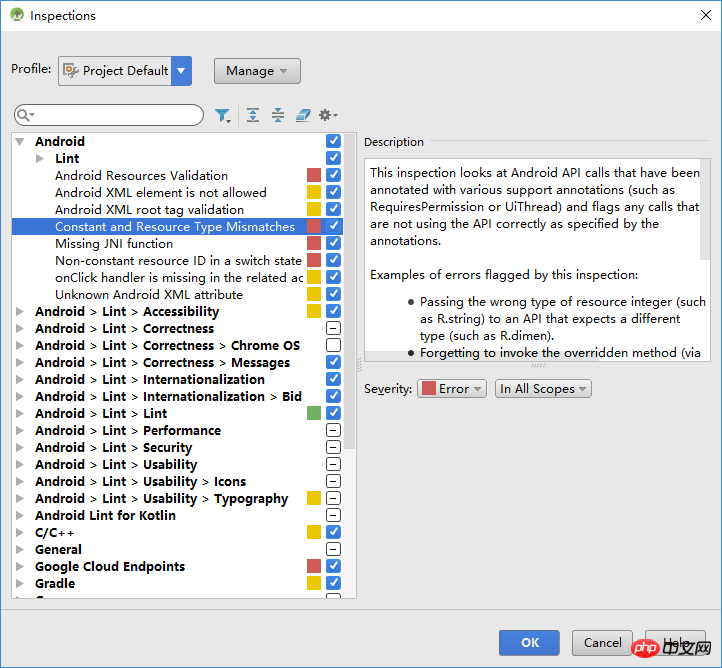Click the Collapse All toolbar icon
The height and width of the screenshot is (668, 722).
pos(278,115)
